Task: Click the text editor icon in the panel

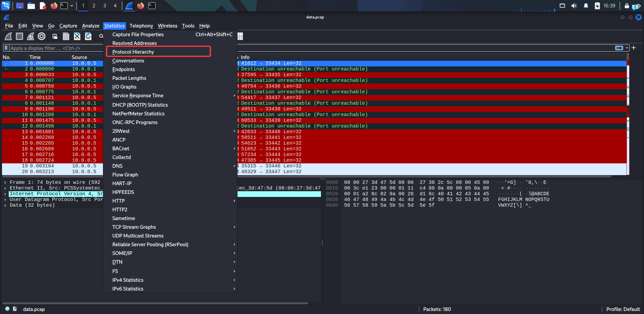Action: tap(43, 6)
